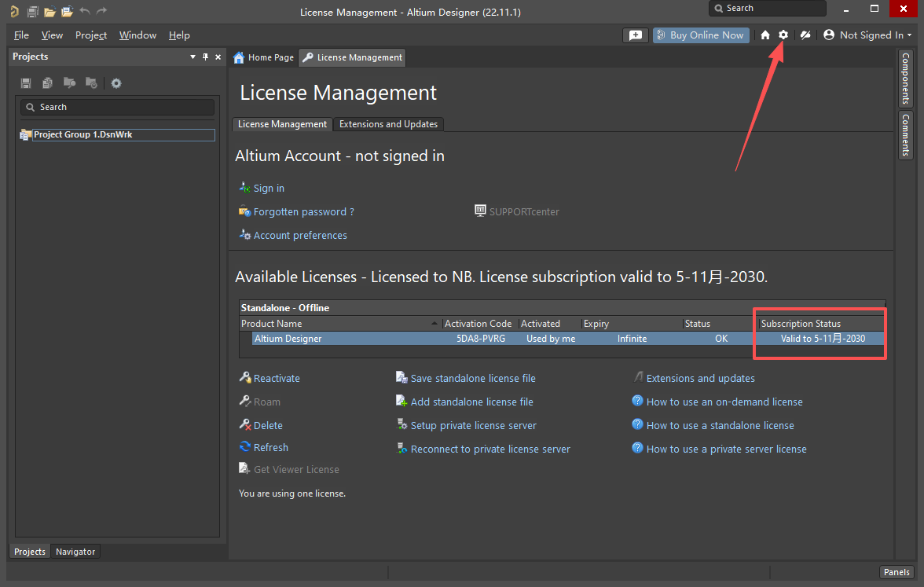Click the Projects panel search field

pyautogui.click(x=118, y=107)
